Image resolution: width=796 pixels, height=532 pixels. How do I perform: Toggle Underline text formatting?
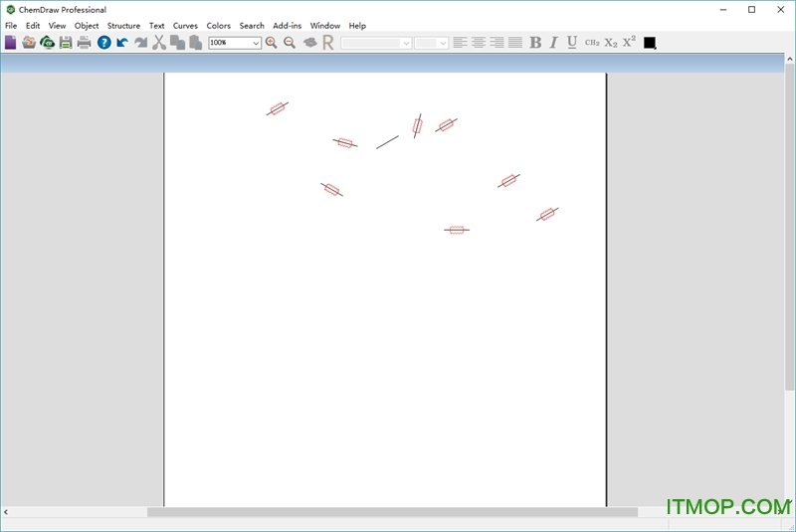[x=572, y=43]
